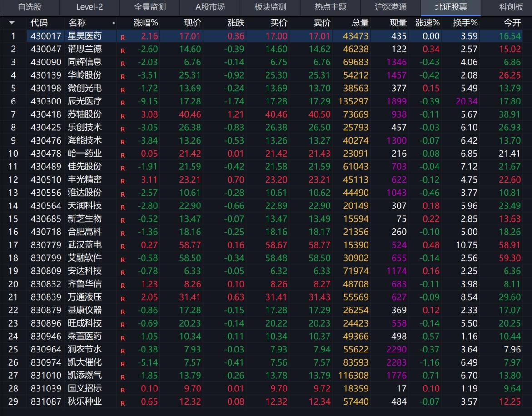Select stock code 430017

pyautogui.click(x=46, y=36)
